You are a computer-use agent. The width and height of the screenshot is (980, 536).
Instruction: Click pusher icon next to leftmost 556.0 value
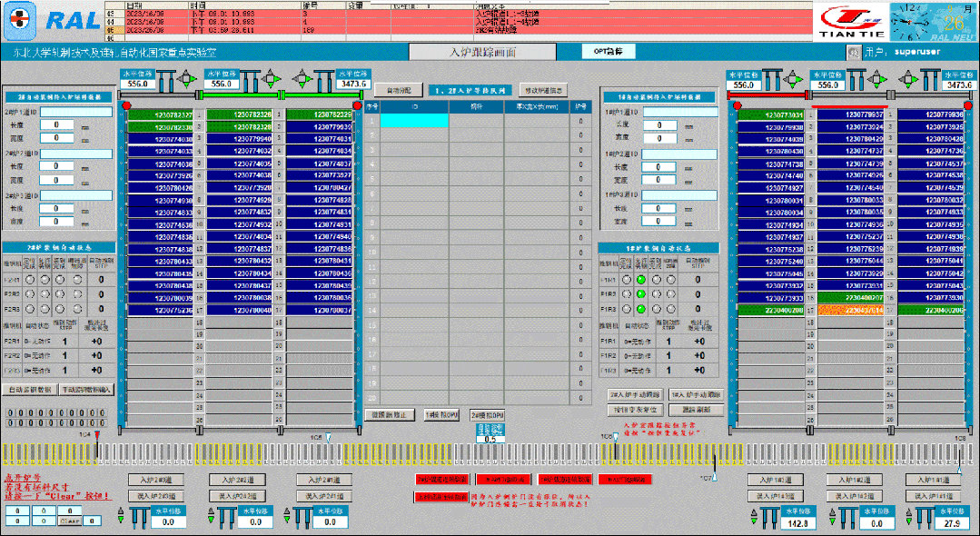point(165,80)
